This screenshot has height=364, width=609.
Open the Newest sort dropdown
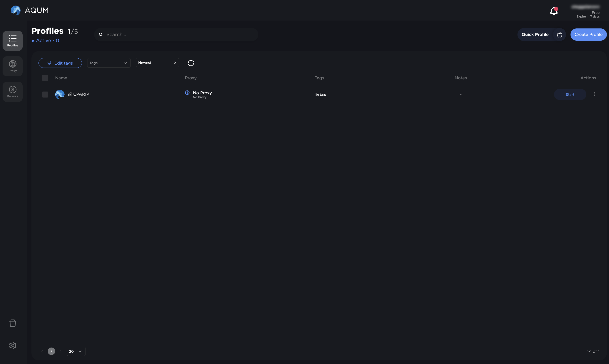click(157, 63)
